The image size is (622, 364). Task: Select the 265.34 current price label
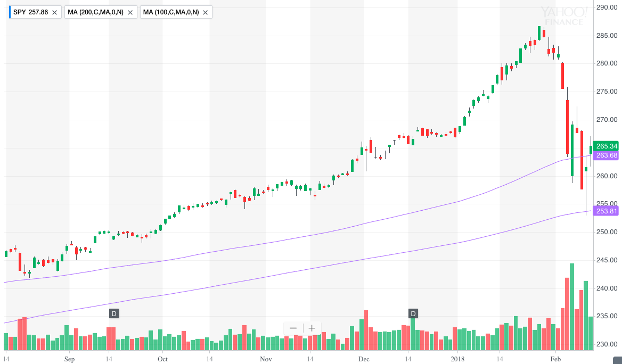pos(607,146)
